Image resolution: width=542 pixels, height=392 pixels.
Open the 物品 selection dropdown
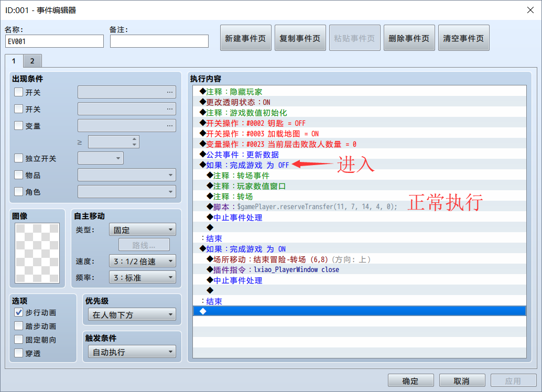pyautogui.click(x=127, y=175)
